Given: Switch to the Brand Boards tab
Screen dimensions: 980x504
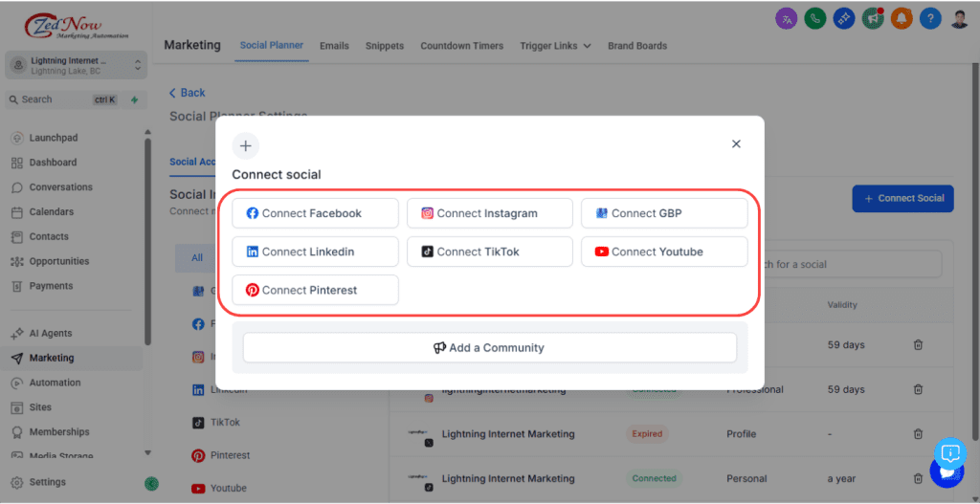Looking at the screenshot, I should pos(637,46).
